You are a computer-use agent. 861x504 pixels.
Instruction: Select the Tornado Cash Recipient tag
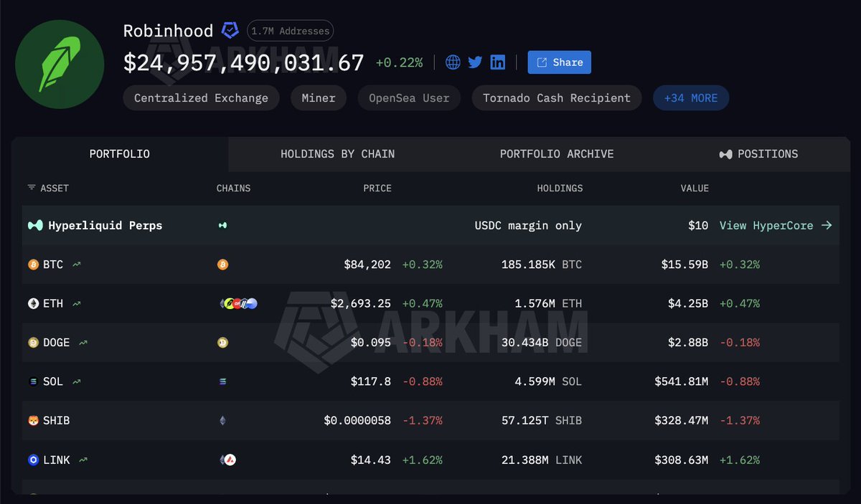557,98
